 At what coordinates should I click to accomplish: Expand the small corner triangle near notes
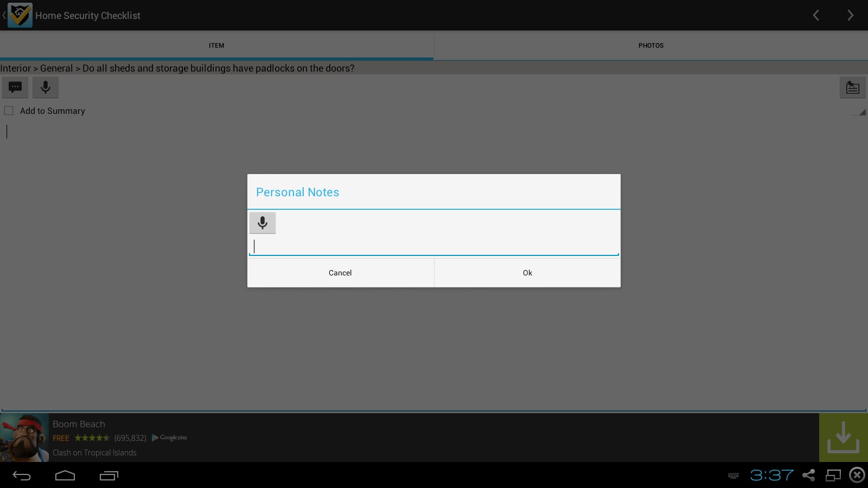point(862,112)
